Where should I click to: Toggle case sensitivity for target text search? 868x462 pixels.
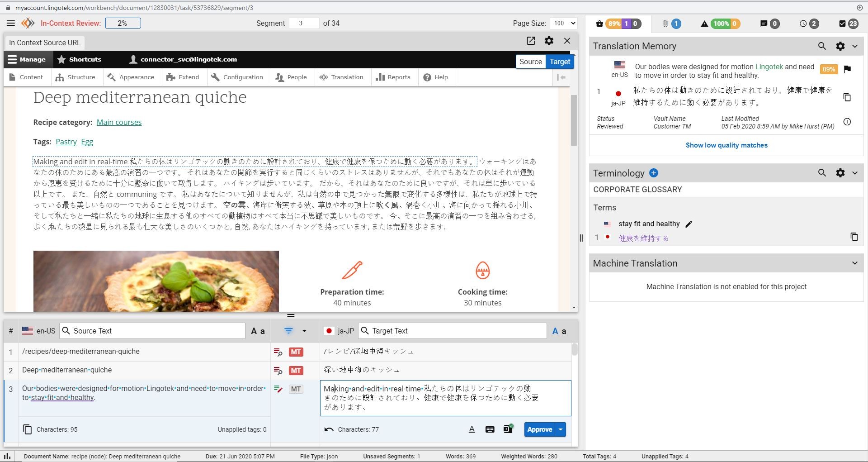coord(559,331)
